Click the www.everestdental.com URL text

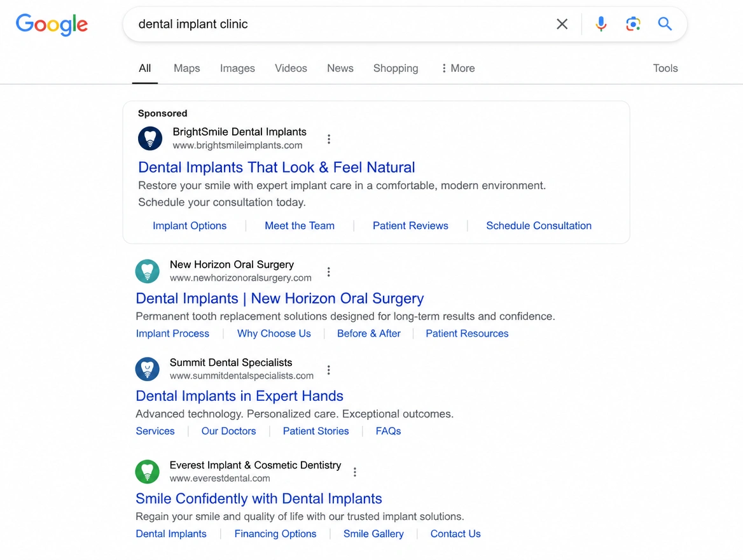point(220,479)
